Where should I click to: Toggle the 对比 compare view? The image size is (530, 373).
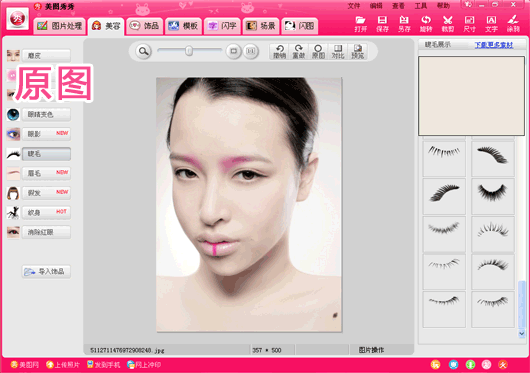tap(338, 52)
